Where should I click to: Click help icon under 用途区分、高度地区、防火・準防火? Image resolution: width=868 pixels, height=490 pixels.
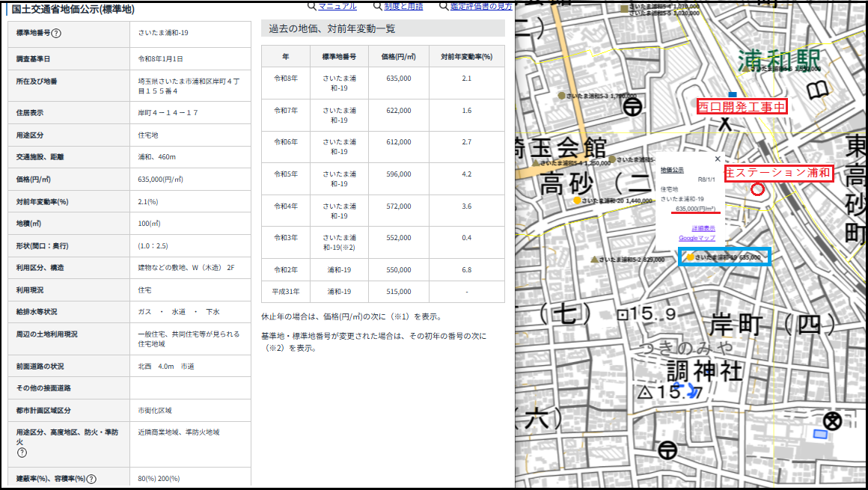pos(22,453)
